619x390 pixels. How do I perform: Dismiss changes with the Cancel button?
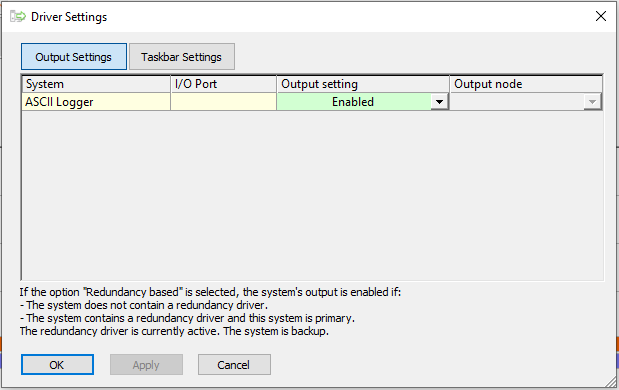click(234, 365)
